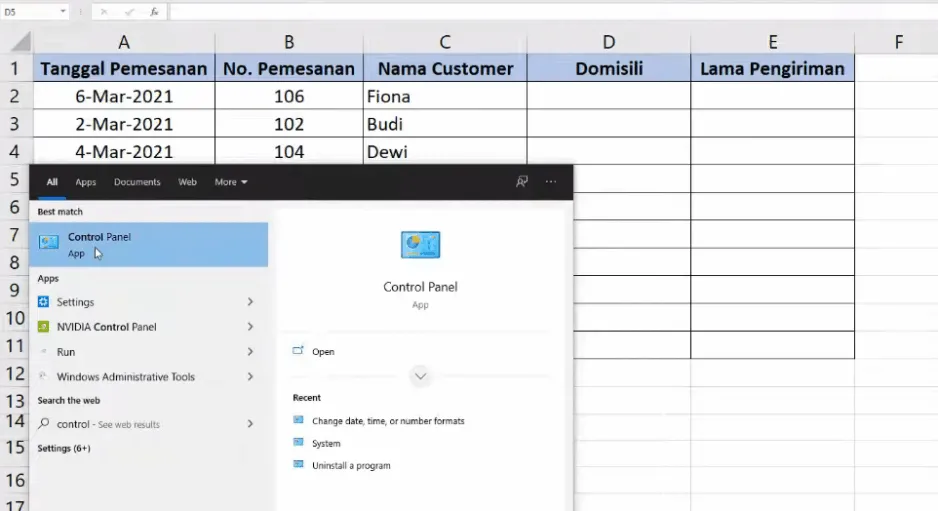Click the Run app icon
The width and height of the screenshot is (938, 511).
pos(43,352)
